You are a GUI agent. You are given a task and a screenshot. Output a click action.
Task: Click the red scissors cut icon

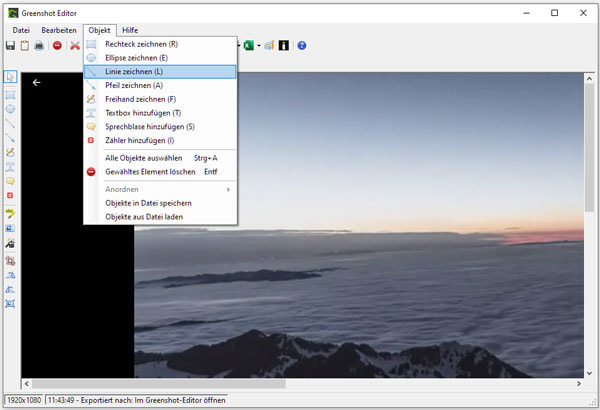click(74, 46)
